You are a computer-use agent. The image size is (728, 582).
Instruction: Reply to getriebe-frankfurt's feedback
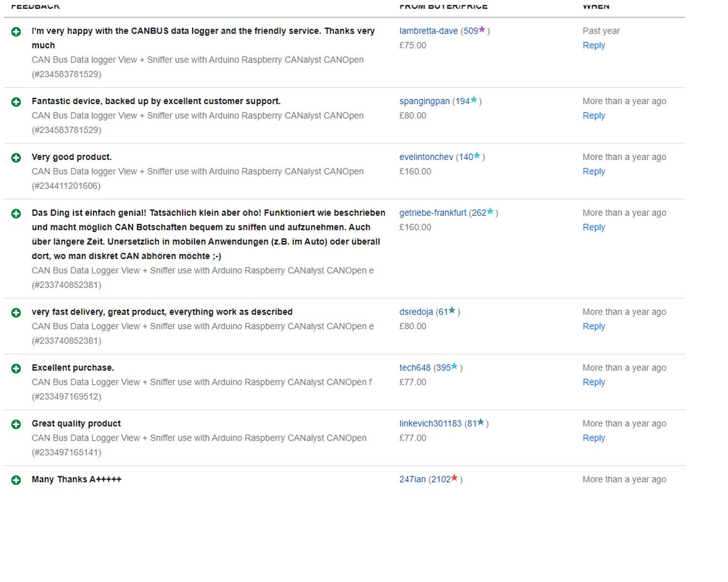point(594,227)
